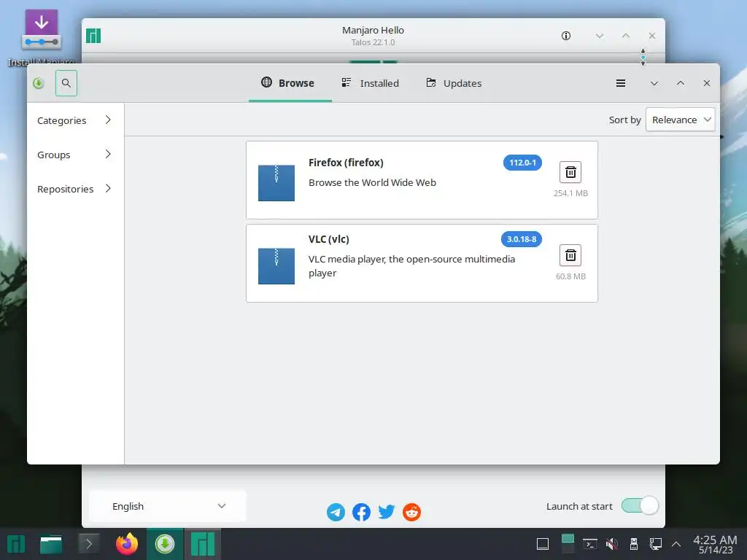Select the Pamac task in the taskbar
The image size is (747, 560).
(165, 544)
